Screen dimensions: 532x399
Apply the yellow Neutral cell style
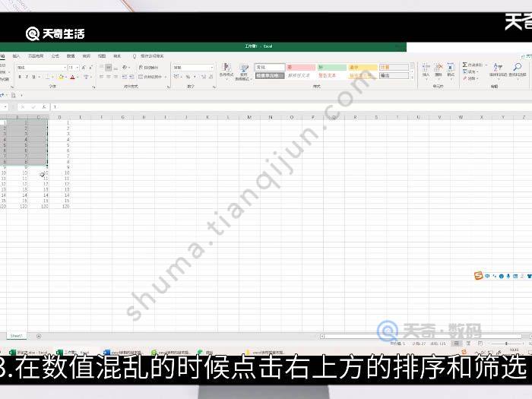tap(363, 67)
